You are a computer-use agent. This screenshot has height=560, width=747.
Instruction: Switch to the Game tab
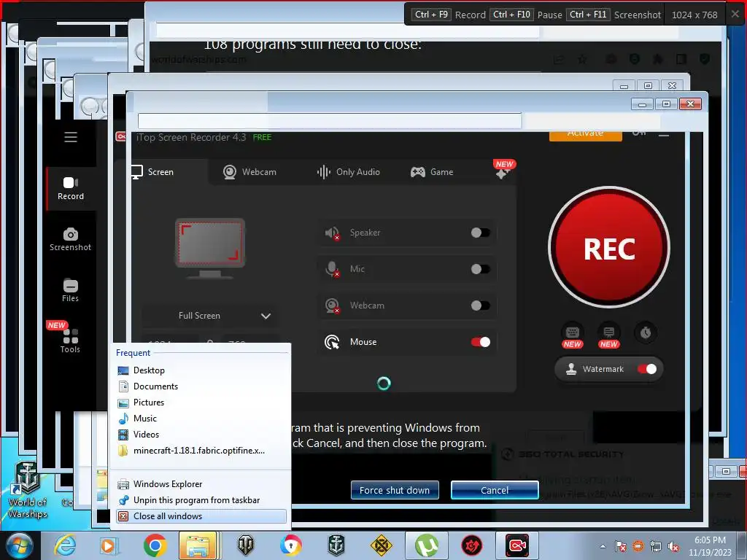[x=432, y=172]
